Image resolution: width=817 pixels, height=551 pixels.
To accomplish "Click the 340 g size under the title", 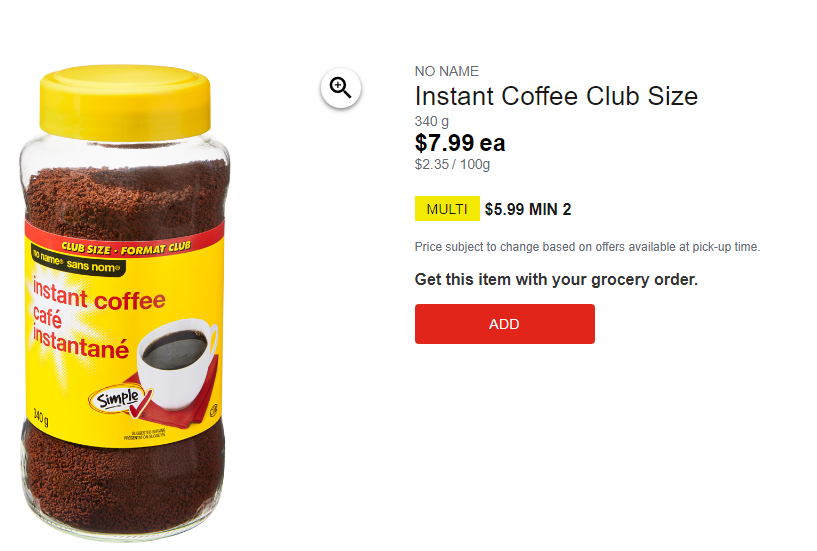I will coord(431,121).
